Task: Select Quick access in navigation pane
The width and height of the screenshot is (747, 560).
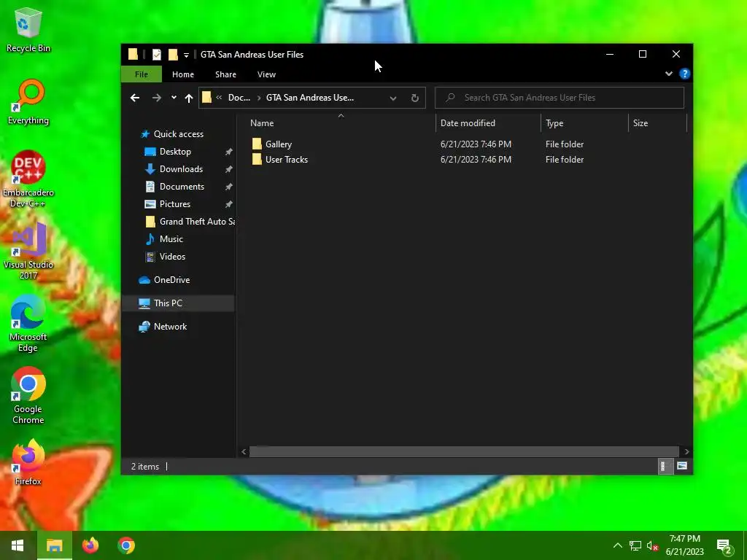Action: (179, 134)
